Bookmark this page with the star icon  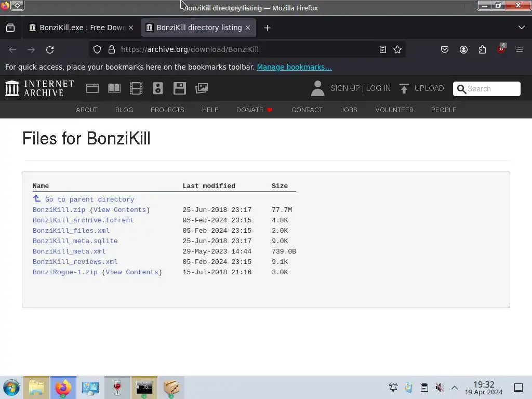click(397, 49)
